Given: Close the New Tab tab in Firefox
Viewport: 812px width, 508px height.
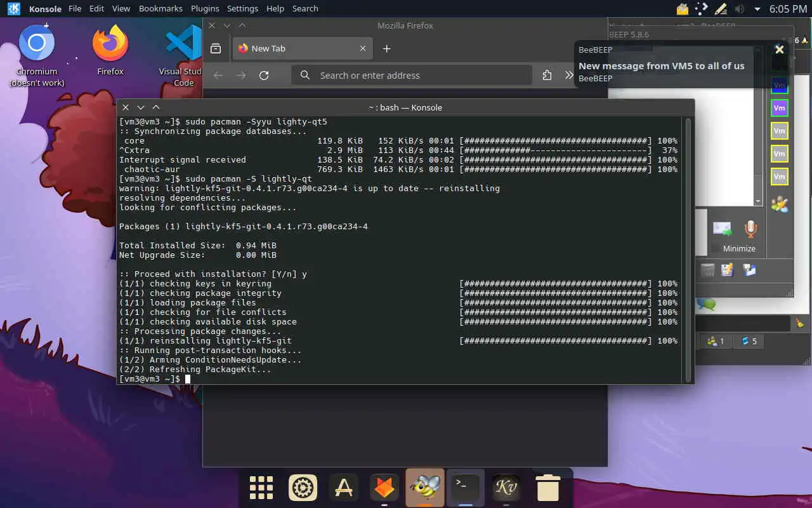Looking at the screenshot, I should click(x=363, y=48).
